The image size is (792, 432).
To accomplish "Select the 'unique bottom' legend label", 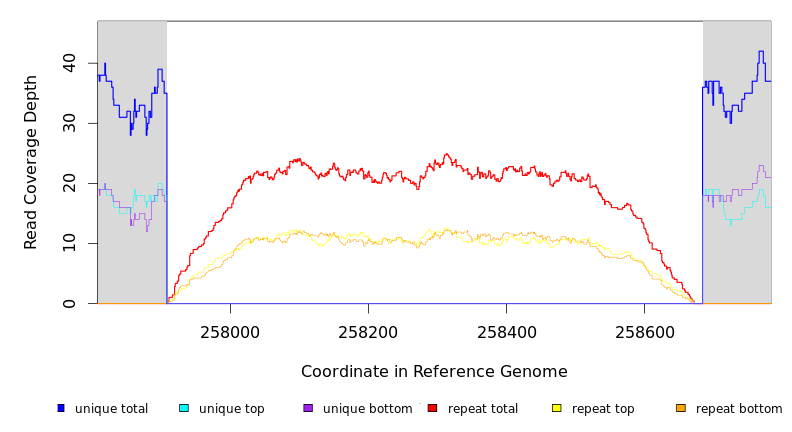I will (x=367, y=409).
